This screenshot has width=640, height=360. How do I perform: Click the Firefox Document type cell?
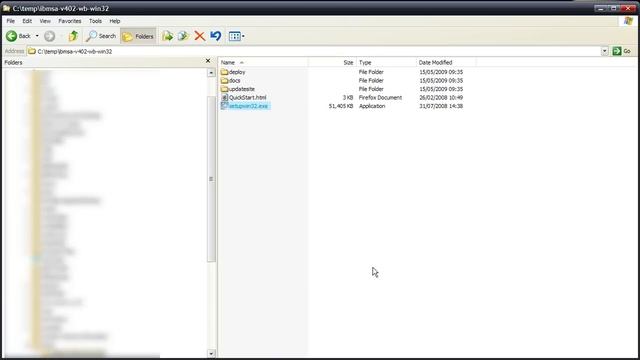[x=380, y=98]
